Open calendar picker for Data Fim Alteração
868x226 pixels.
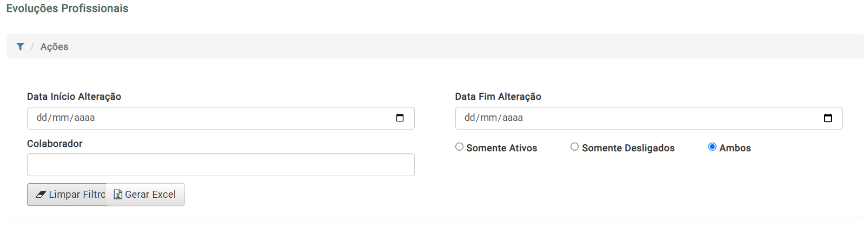(827, 118)
